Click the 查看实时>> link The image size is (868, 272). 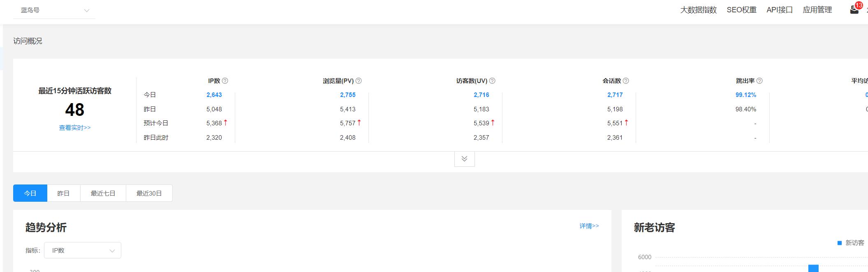[x=75, y=128]
